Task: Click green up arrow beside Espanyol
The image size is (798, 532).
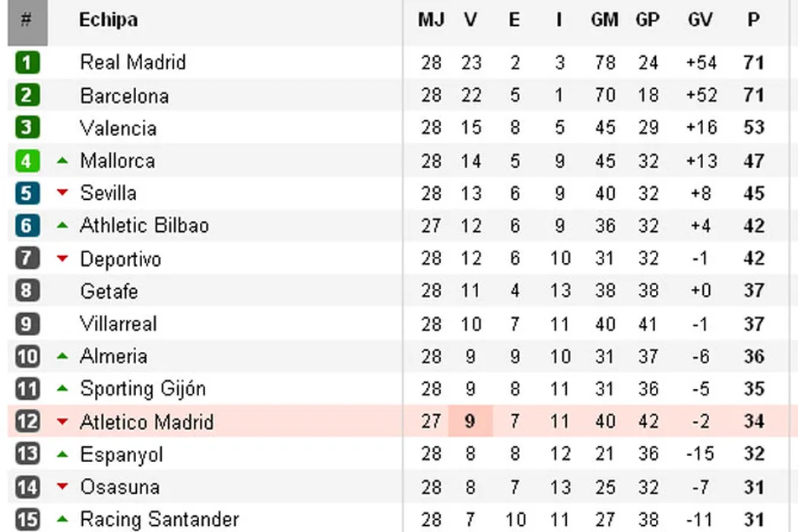Action: pyautogui.click(x=63, y=454)
